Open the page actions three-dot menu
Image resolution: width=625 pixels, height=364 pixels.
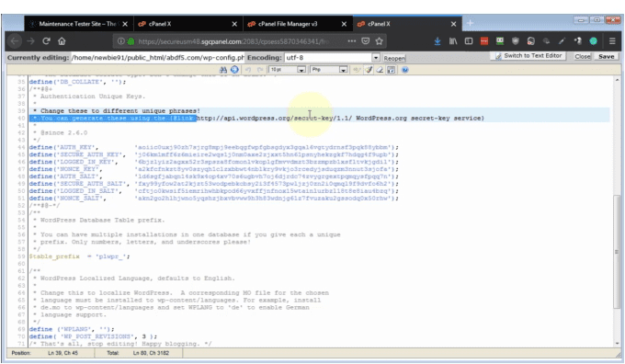pos(351,41)
